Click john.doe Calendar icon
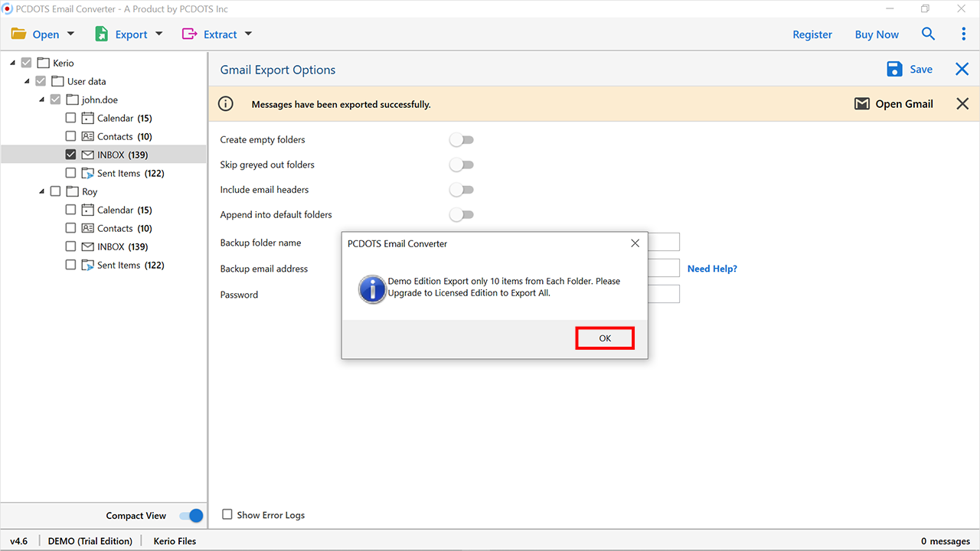The height and width of the screenshot is (551, 980). (88, 118)
